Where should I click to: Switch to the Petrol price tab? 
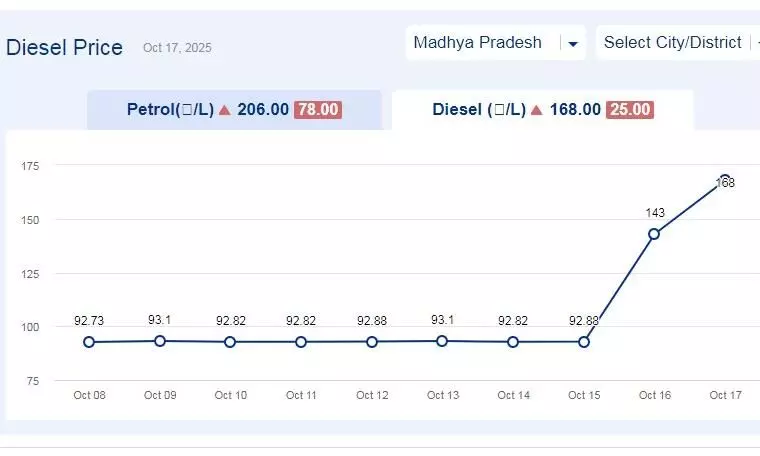coord(234,110)
